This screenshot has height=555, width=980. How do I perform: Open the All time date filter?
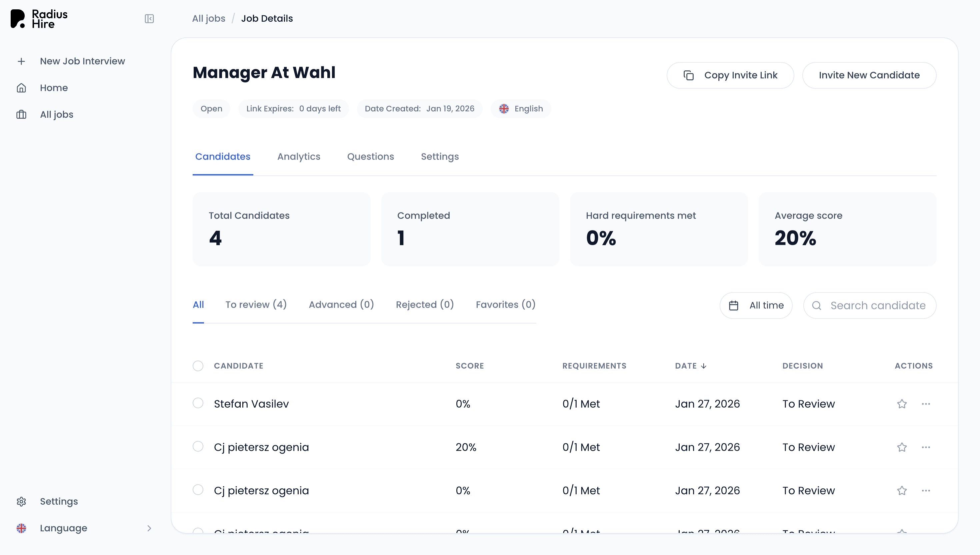click(756, 305)
